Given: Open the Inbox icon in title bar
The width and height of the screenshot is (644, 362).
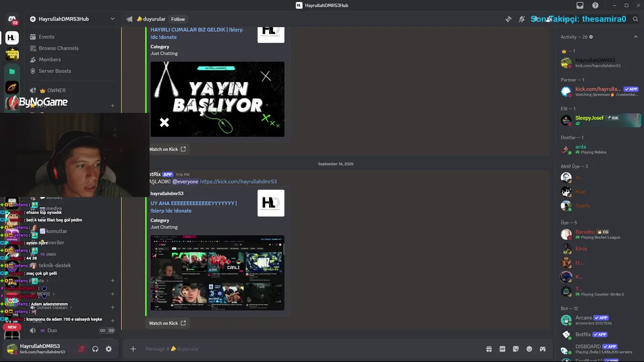Looking at the screenshot, I should (x=580, y=6).
